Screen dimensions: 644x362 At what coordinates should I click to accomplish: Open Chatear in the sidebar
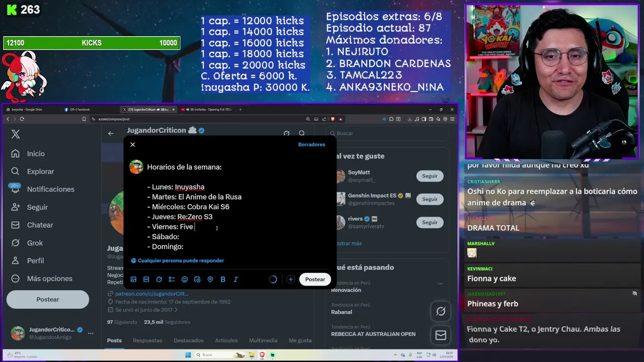point(32,225)
